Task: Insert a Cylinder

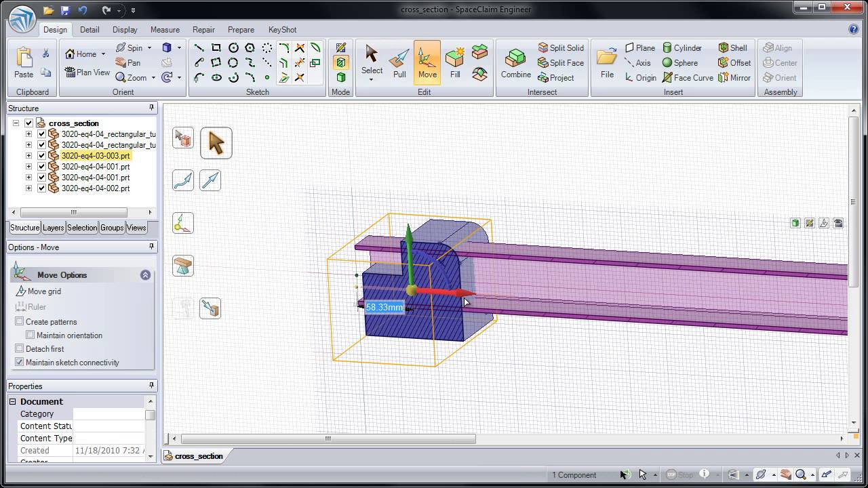Action: (682, 47)
